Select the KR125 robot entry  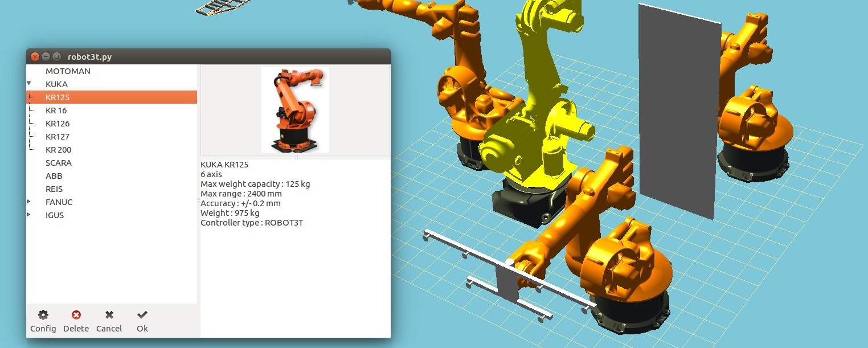tap(112, 97)
